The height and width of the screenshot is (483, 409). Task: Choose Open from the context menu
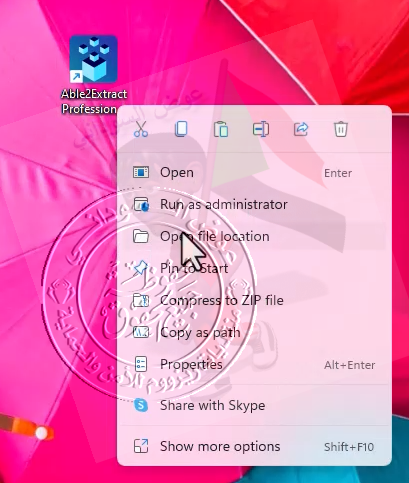(x=255, y=173)
